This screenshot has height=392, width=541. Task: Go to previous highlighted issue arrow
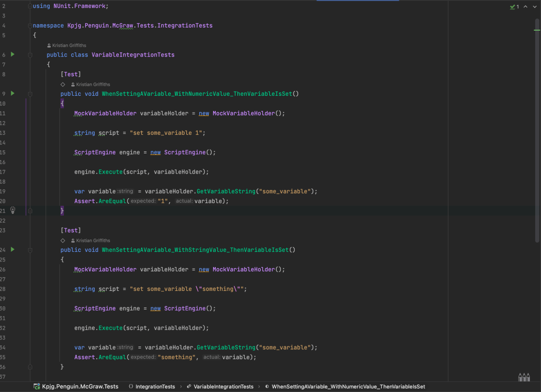tap(525, 7)
